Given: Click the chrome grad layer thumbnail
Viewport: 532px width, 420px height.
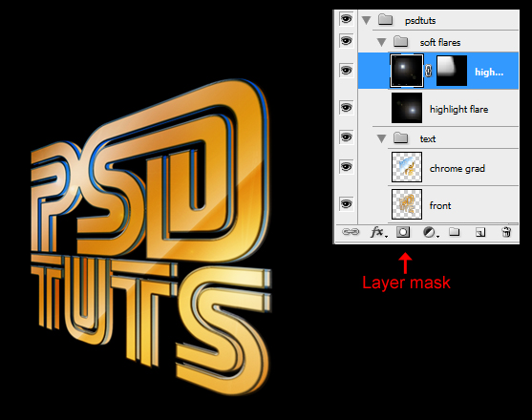Looking at the screenshot, I should click(x=407, y=167).
